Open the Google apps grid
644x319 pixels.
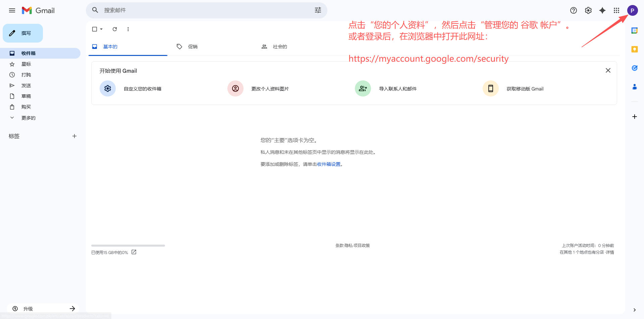pyautogui.click(x=617, y=10)
